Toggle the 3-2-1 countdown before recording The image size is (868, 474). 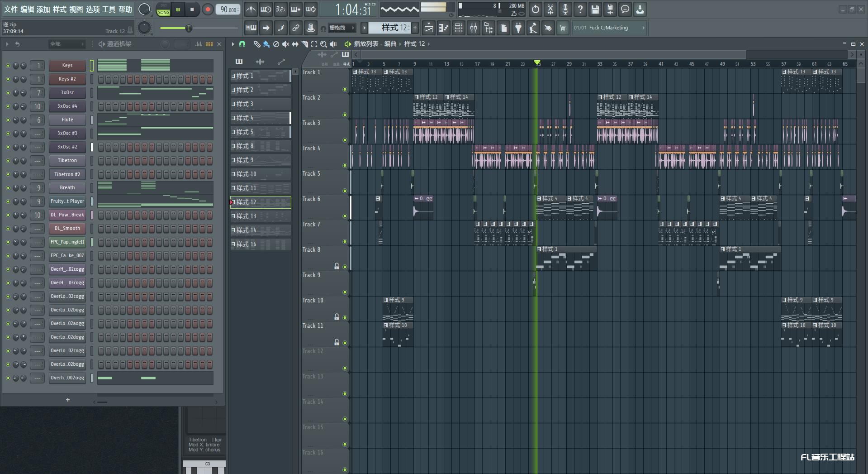[x=280, y=9]
